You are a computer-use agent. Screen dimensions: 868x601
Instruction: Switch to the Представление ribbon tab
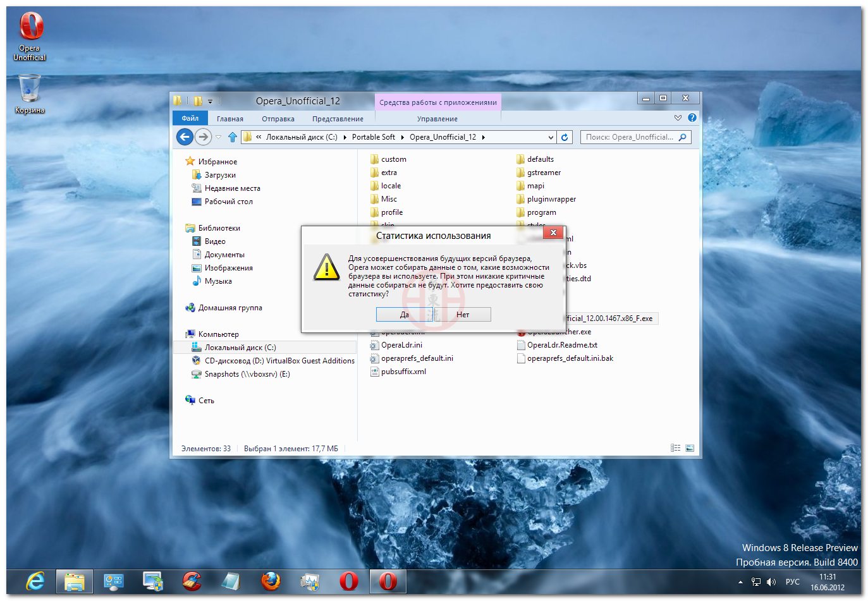338,119
